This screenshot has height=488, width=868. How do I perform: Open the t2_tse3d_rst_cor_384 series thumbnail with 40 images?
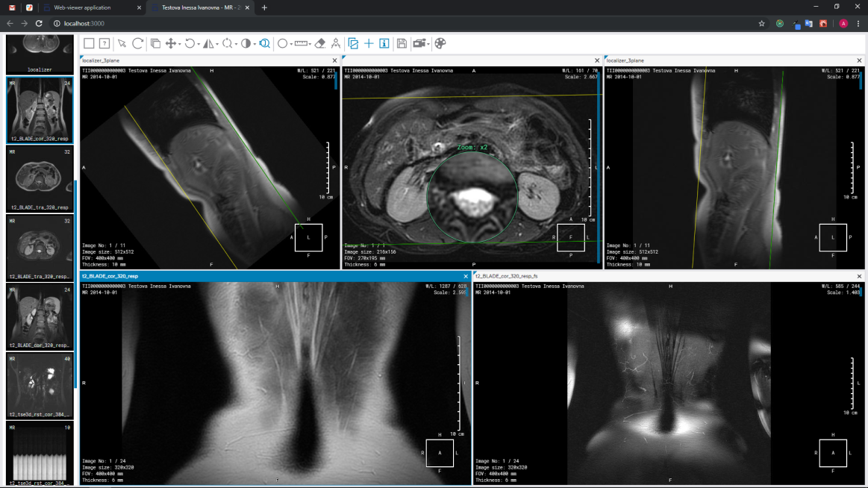40,386
